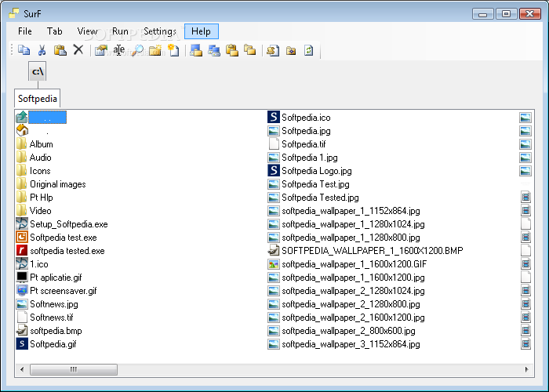Open the Run menu
The width and height of the screenshot is (549, 392).
tap(120, 31)
